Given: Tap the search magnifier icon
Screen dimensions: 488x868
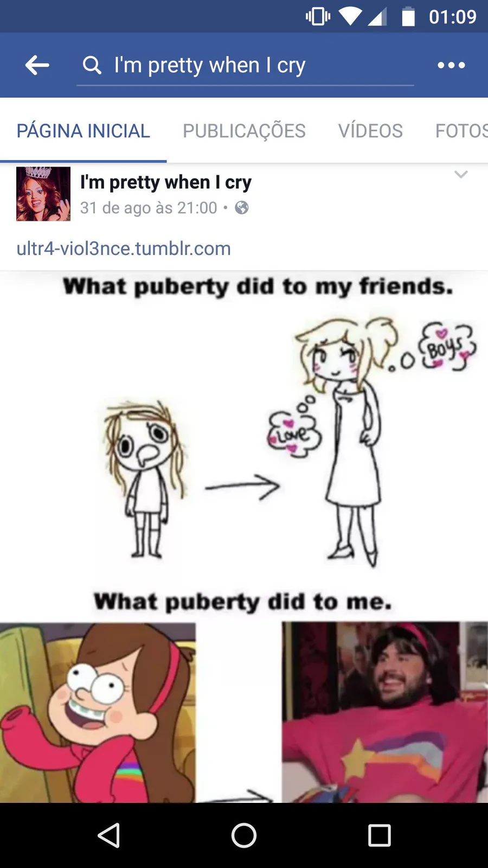Looking at the screenshot, I should [x=92, y=65].
